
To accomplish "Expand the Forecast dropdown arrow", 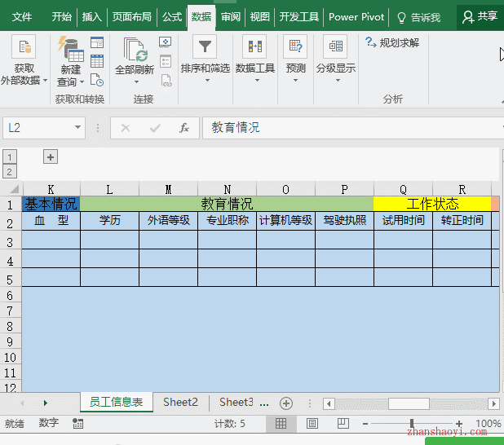I will tap(295, 81).
